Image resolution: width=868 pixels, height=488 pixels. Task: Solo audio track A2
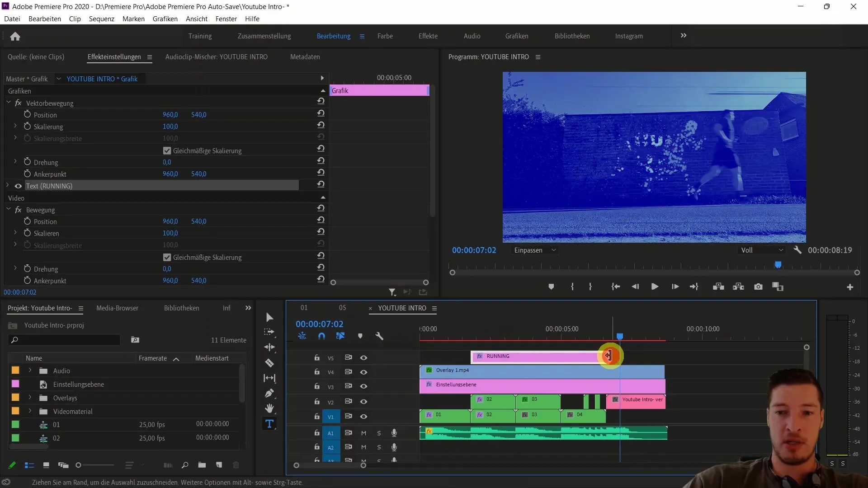(379, 447)
